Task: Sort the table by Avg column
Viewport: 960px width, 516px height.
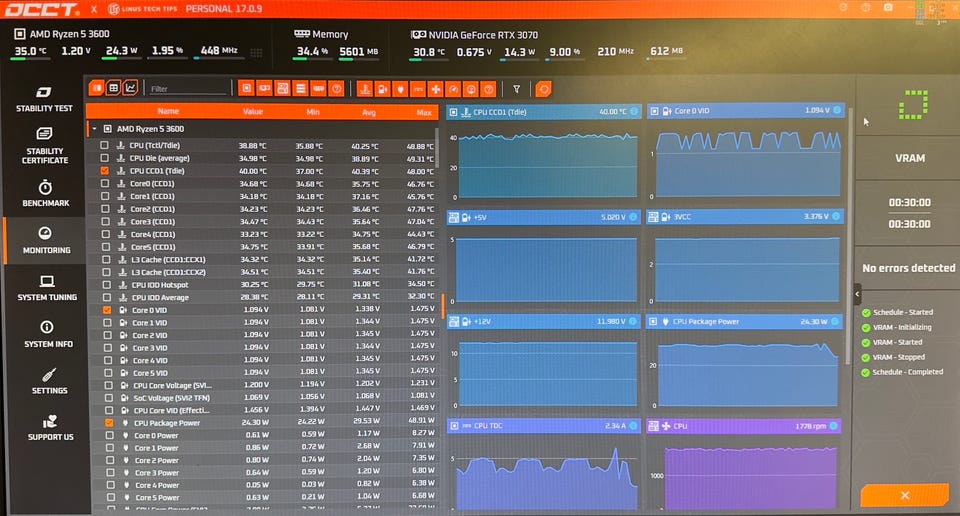Action: (x=369, y=112)
